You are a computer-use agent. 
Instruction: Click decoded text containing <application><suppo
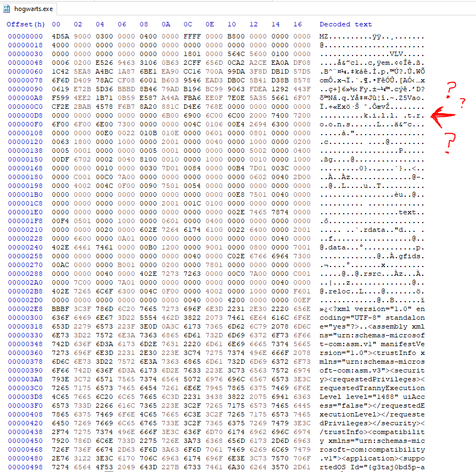coord(372,459)
